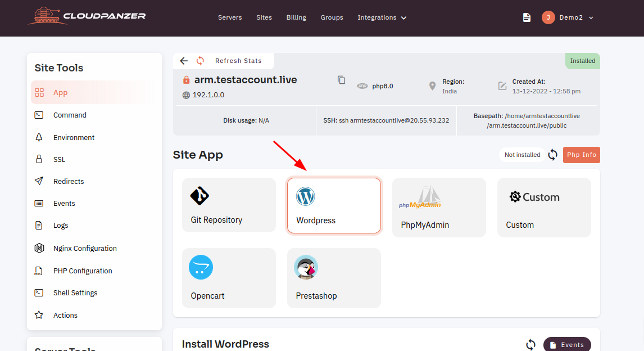
Task: Click the SSH connection string text
Action: pos(386,120)
